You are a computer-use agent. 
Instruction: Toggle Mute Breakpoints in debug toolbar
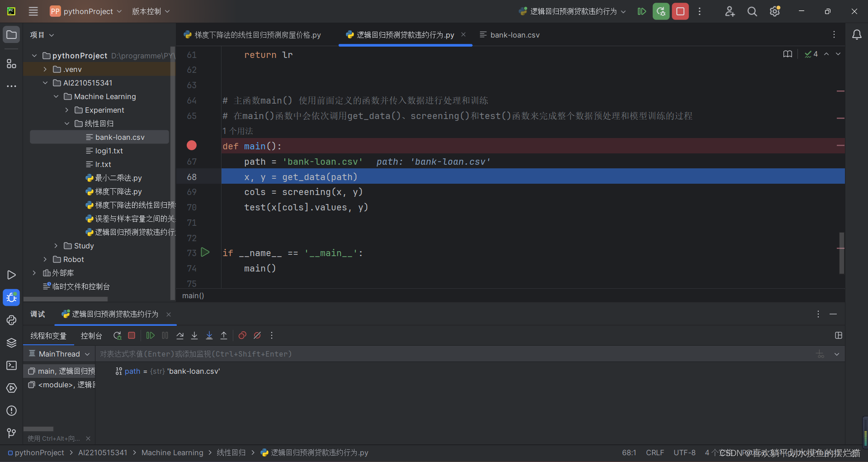pyautogui.click(x=257, y=335)
